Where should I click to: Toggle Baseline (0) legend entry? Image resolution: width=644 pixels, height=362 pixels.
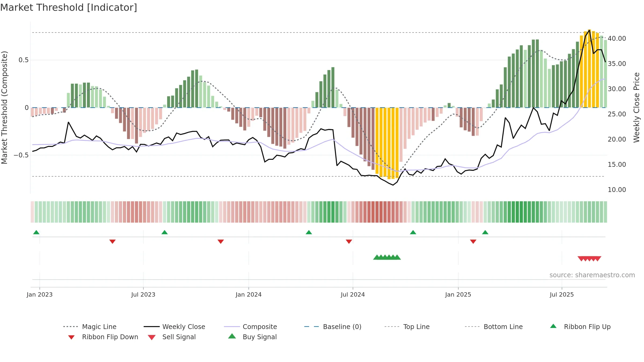(333, 327)
